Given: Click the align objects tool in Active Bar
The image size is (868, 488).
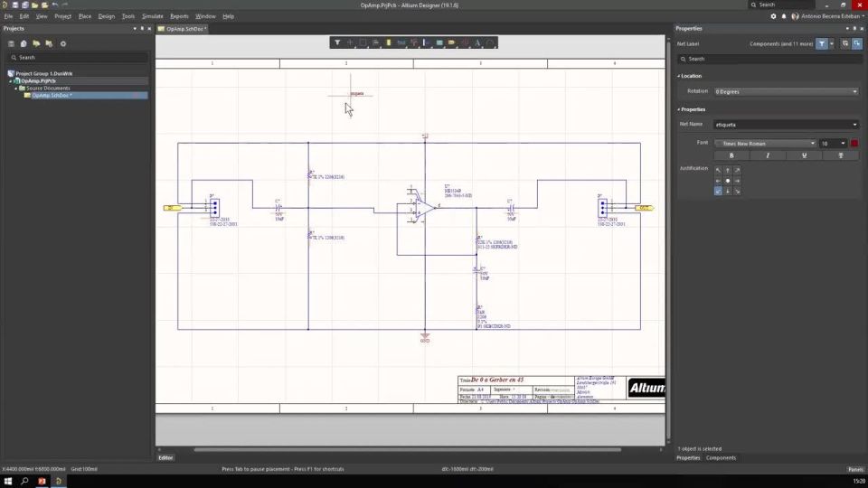Looking at the screenshot, I should pos(375,42).
